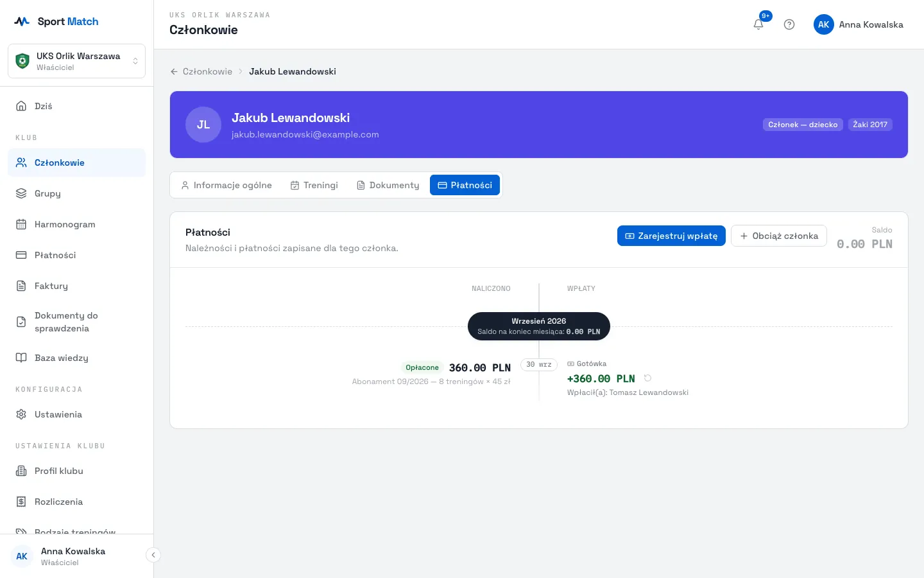Click the JL avatar of Jakub Lewandowski
This screenshot has width=924, height=578.
(203, 125)
